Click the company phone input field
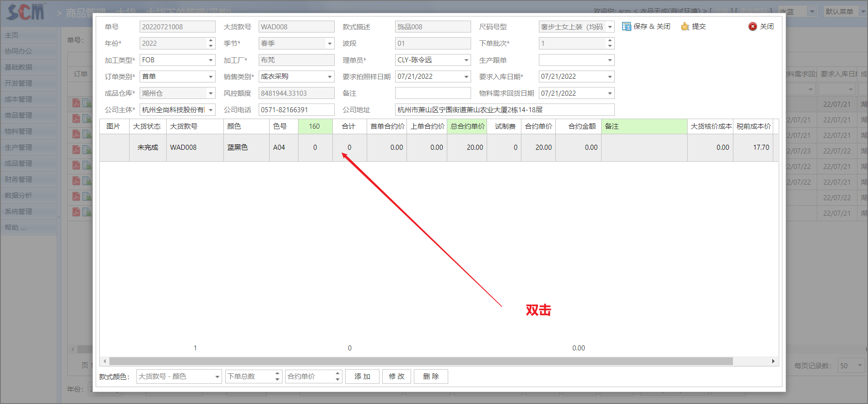 tap(296, 110)
